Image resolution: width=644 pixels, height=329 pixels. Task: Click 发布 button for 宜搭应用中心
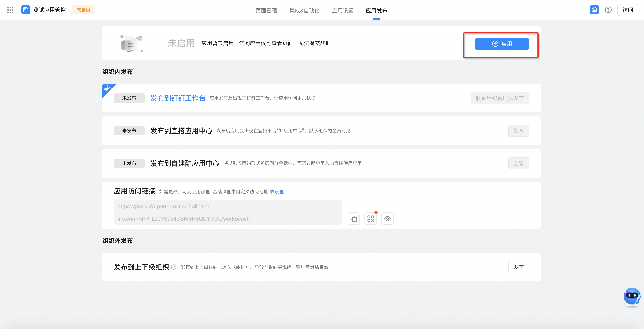point(518,131)
